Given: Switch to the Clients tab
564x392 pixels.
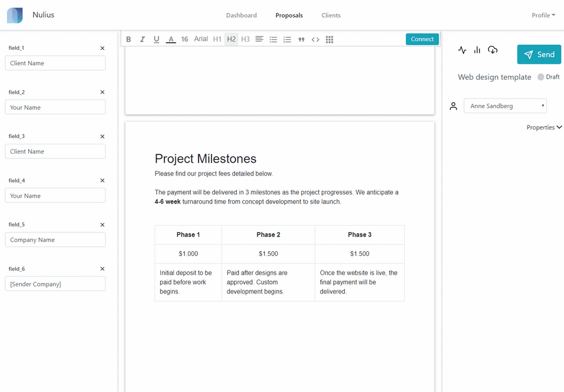Looking at the screenshot, I should pos(331,15).
